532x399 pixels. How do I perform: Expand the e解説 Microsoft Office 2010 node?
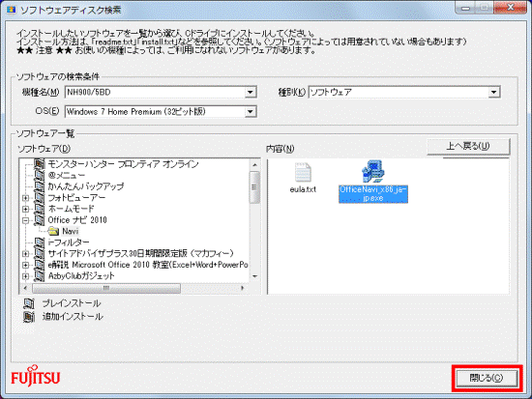tap(26, 265)
